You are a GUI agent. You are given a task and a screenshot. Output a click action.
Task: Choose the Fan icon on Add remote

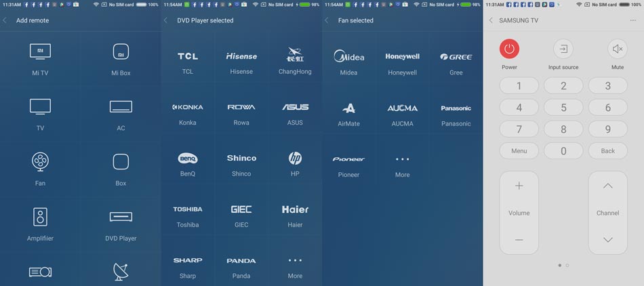pyautogui.click(x=40, y=162)
